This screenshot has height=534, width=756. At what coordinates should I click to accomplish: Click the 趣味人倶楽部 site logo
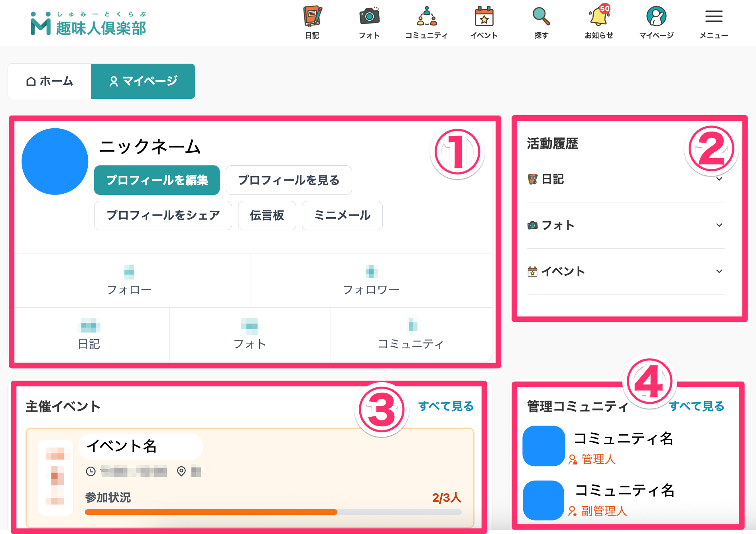click(x=88, y=24)
